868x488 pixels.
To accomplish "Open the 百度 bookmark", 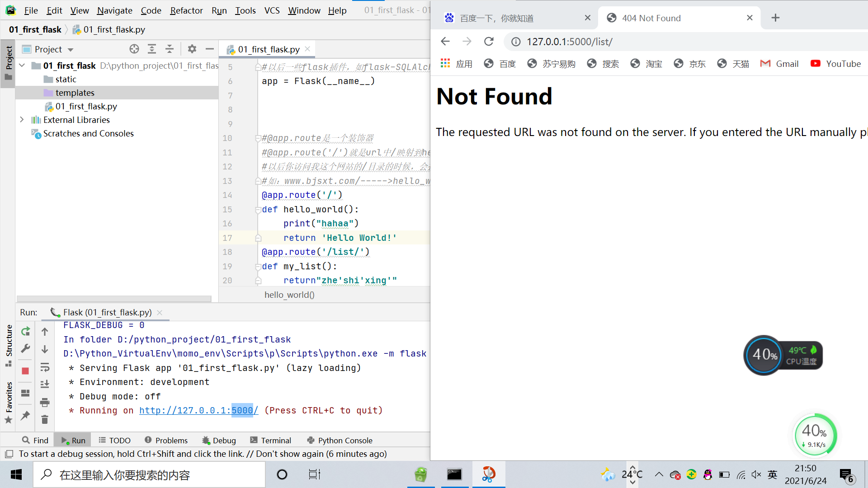I will point(500,64).
